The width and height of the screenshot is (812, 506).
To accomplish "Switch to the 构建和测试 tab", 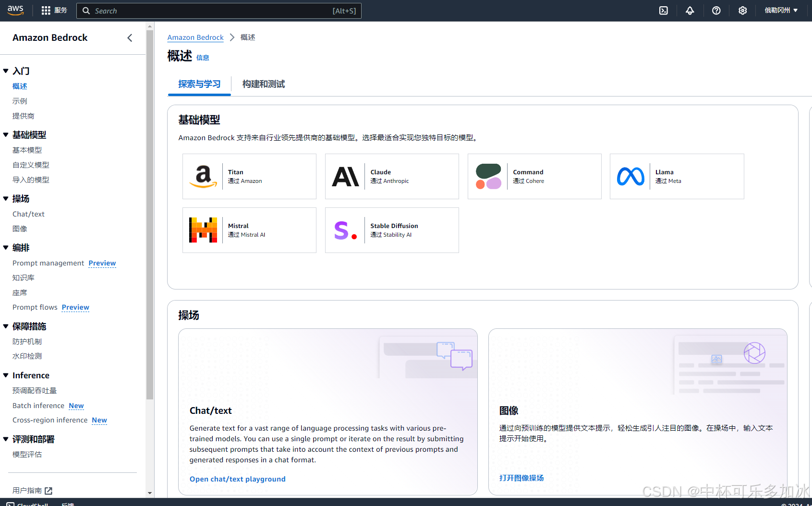I will (264, 84).
